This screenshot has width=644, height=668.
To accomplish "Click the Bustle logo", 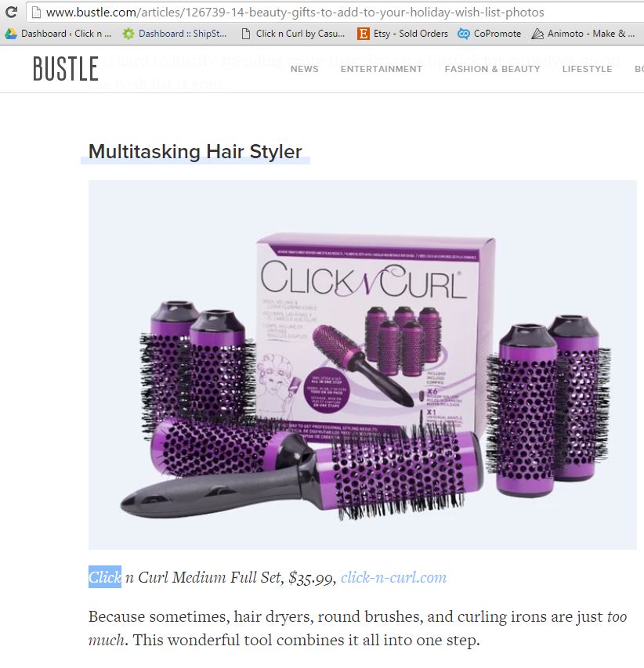I will tap(66, 69).
